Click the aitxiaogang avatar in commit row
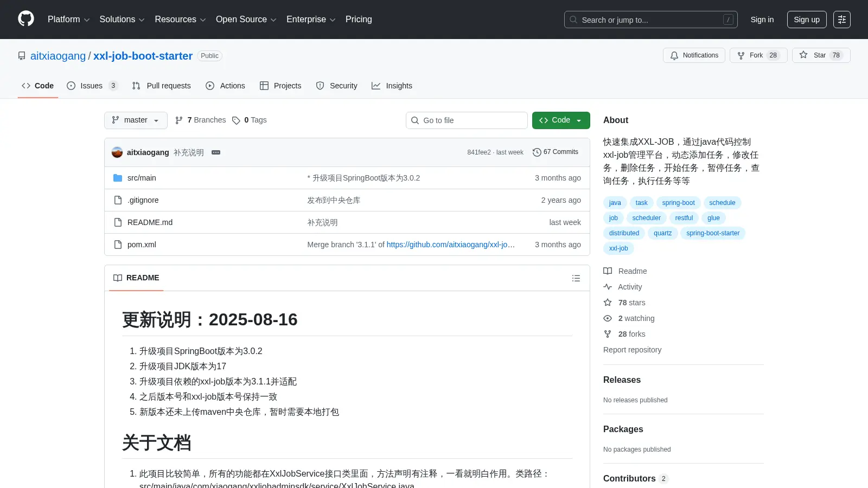 point(117,152)
